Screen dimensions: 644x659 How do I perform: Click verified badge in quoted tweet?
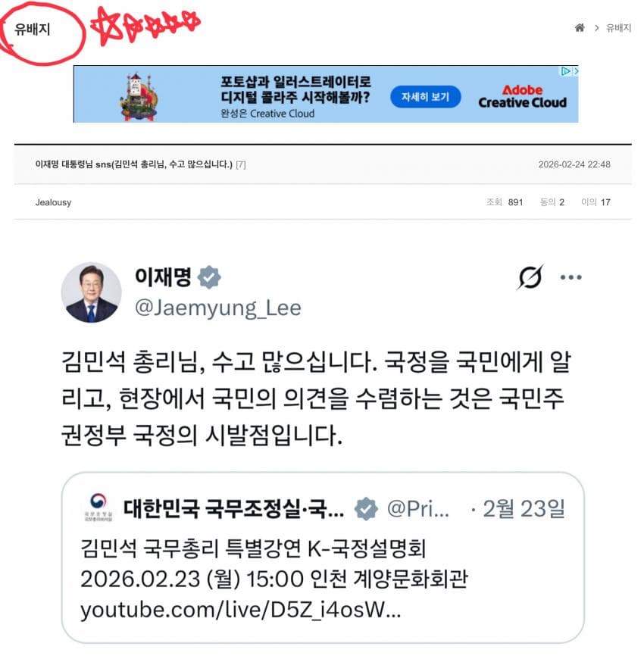click(366, 508)
